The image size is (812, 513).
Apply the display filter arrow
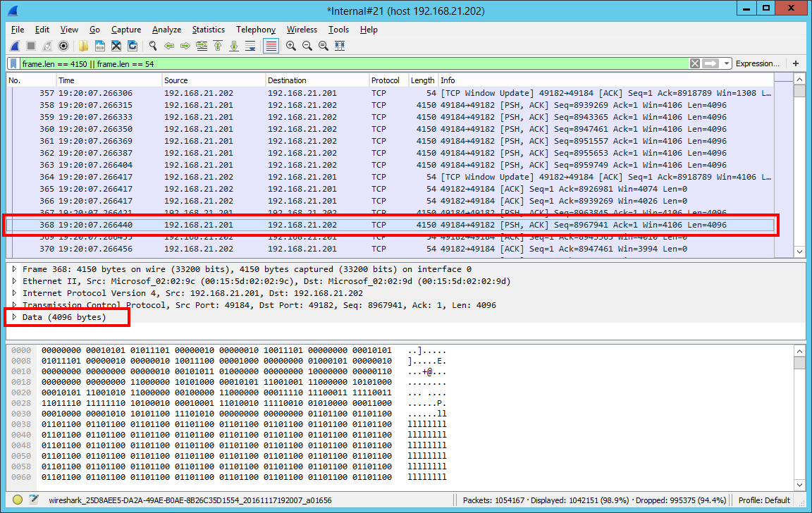(710, 63)
